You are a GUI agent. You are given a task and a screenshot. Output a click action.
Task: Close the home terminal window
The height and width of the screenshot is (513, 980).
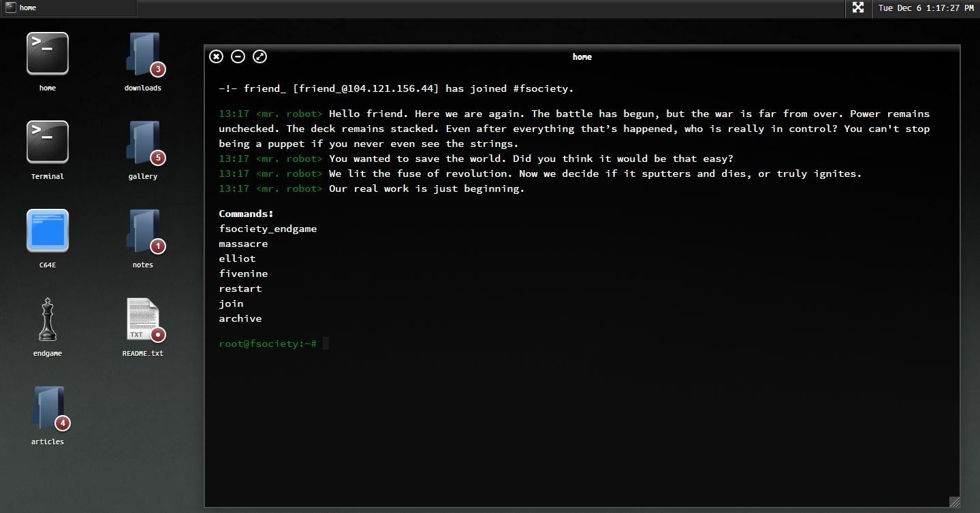216,56
